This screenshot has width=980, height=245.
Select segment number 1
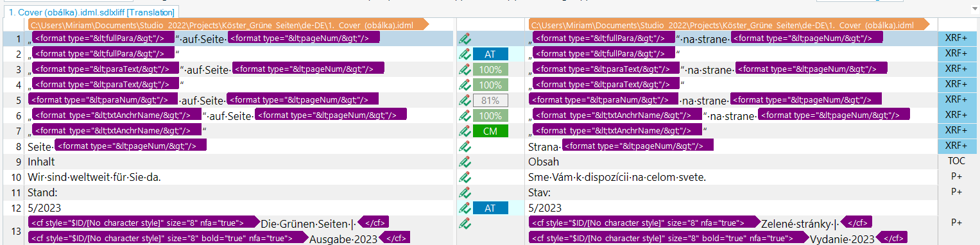pos(18,38)
